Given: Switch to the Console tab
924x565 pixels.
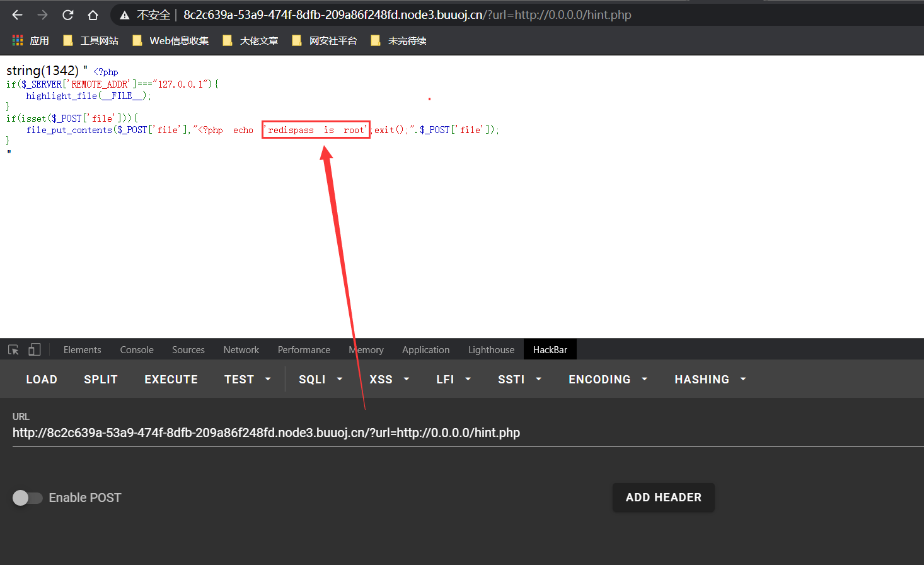Looking at the screenshot, I should click(137, 349).
